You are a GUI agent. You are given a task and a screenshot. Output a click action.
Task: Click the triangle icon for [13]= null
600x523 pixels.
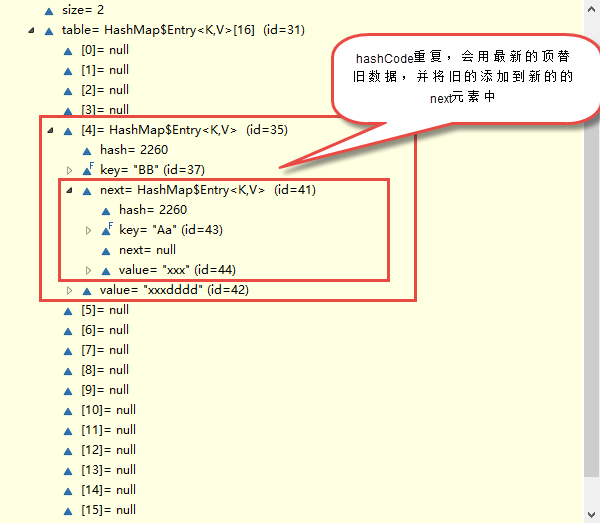[68, 471]
